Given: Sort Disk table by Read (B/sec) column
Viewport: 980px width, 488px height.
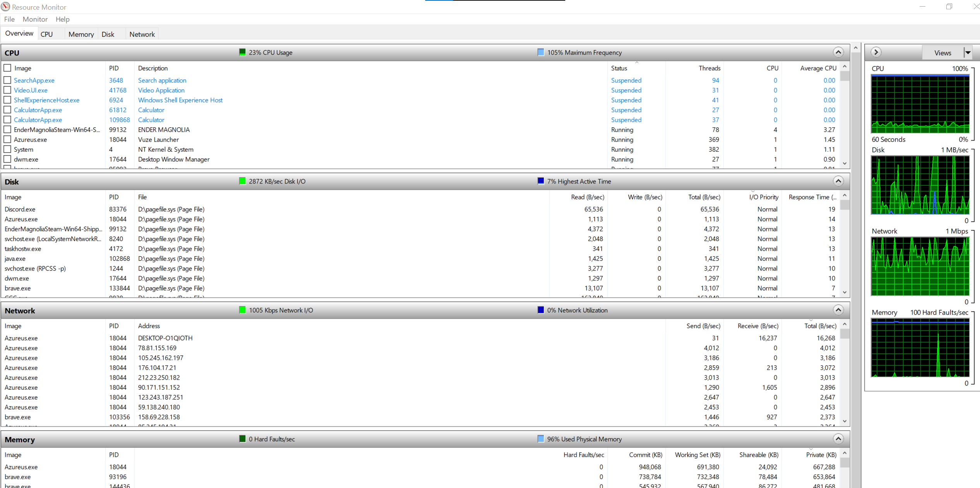Looking at the screenshot, I should (578, 197).
